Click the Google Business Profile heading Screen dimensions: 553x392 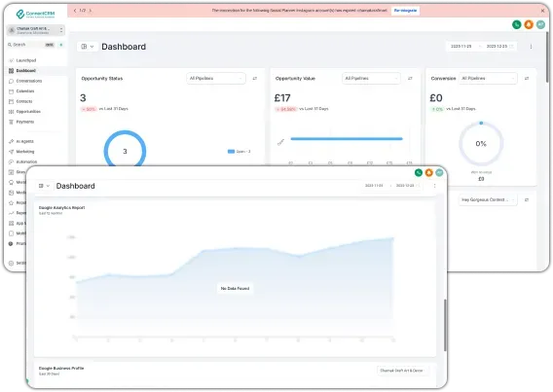pos(61,368)
